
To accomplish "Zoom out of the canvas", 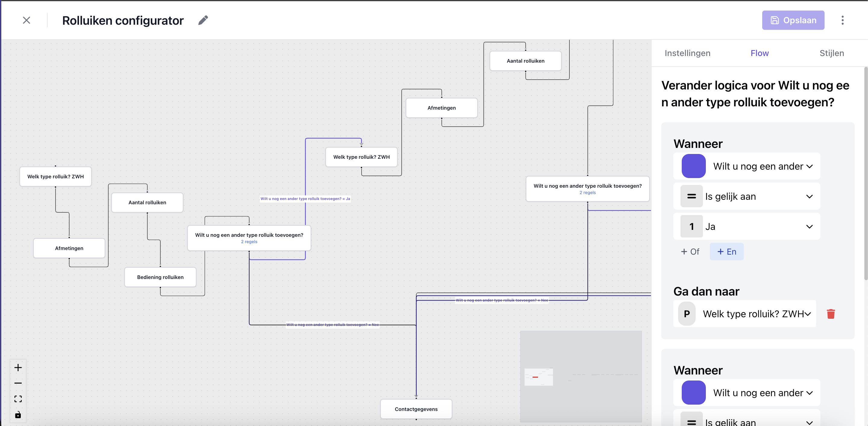I will 18,383.
